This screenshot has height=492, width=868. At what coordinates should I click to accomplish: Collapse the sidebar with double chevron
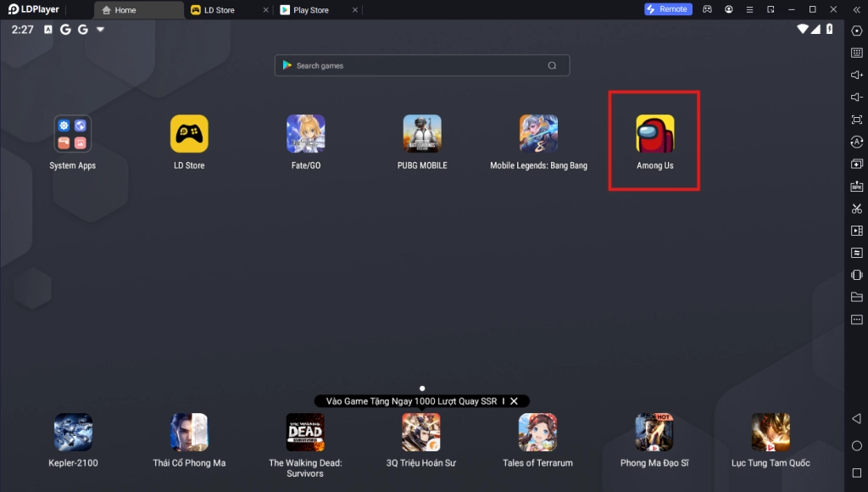[x=856, y=9]
